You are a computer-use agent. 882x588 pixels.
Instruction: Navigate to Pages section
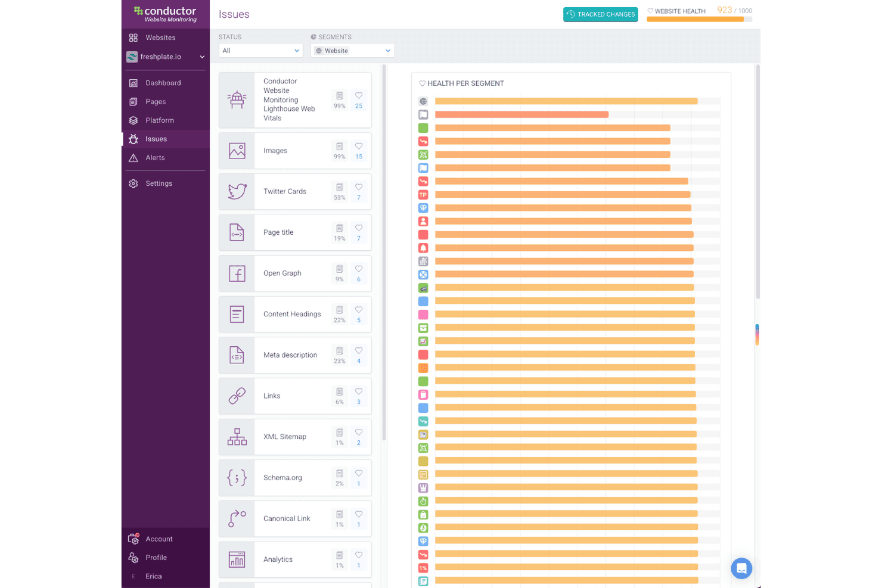[156, 102]
